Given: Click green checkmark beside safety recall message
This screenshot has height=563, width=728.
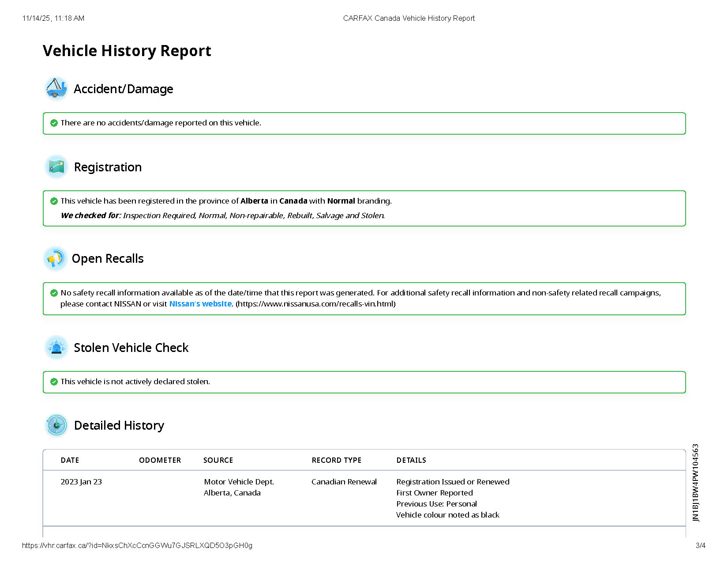Looking at the screenshot, I should pyautogui.click(x=54, y=293).
